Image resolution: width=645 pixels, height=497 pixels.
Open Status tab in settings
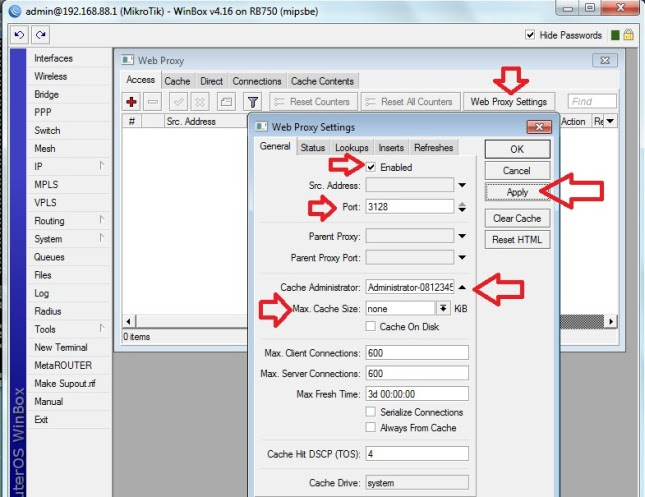(x=313, y=147)
